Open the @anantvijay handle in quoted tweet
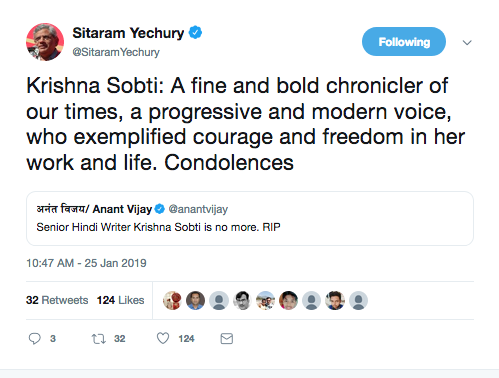The image size is (499, 378). click(198, 209)
